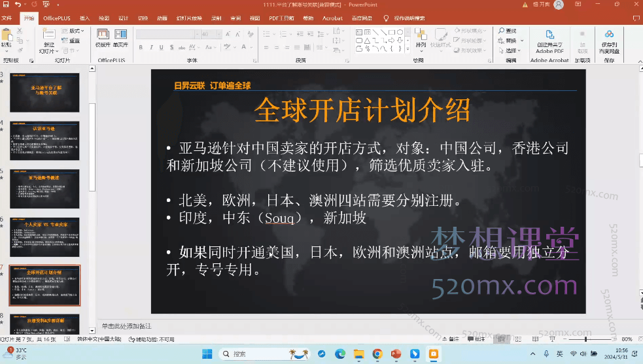The width and height of the screenshot is (643, 364).
Task: Click the zoom slider handle
Action: [x=585, y=339]
